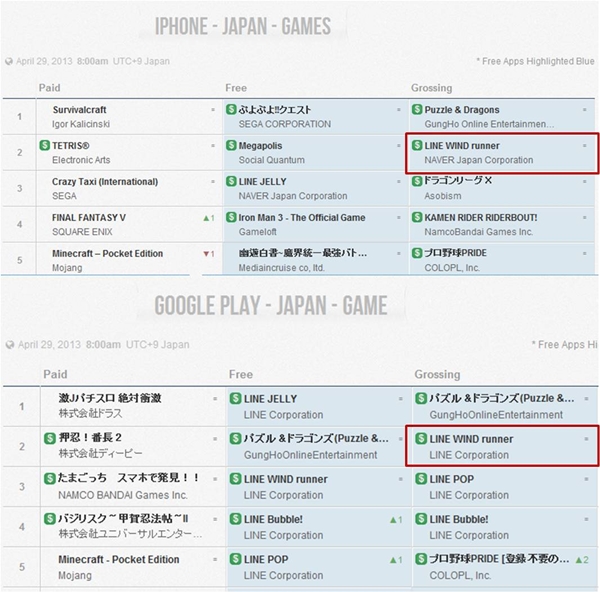The image size is (600, 592).
Task: Click the S icon by LINE WIND runner in Google Play Free
Action: (235, 479)
